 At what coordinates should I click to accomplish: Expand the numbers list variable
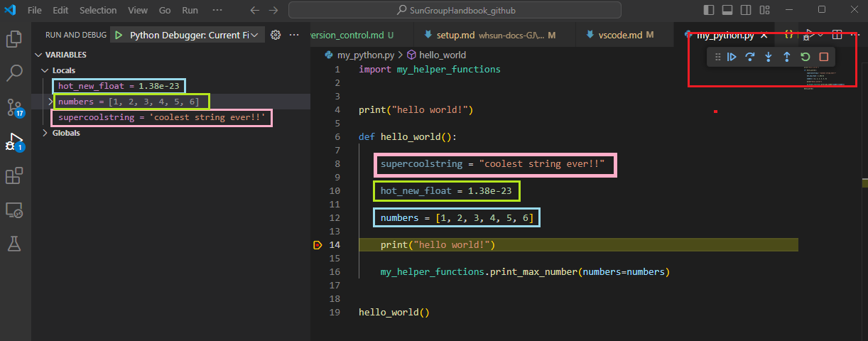[x=50, y=102]
